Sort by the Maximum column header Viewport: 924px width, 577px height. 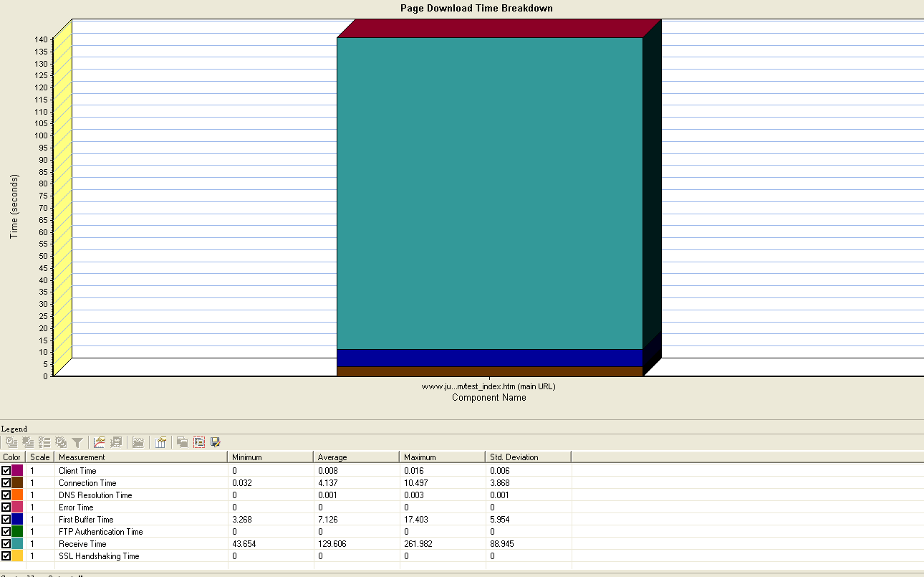tap(443, 457)
